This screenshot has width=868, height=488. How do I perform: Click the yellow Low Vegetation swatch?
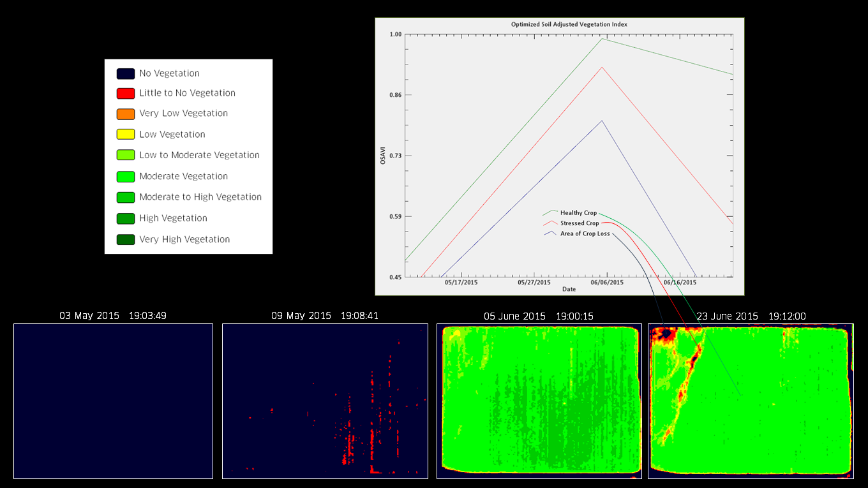[126, 135]
